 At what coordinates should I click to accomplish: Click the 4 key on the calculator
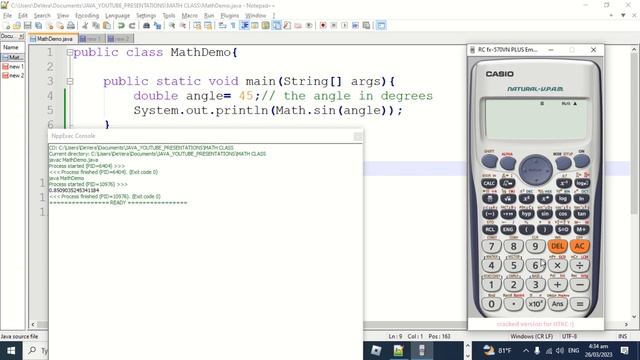tap(491, 266)
